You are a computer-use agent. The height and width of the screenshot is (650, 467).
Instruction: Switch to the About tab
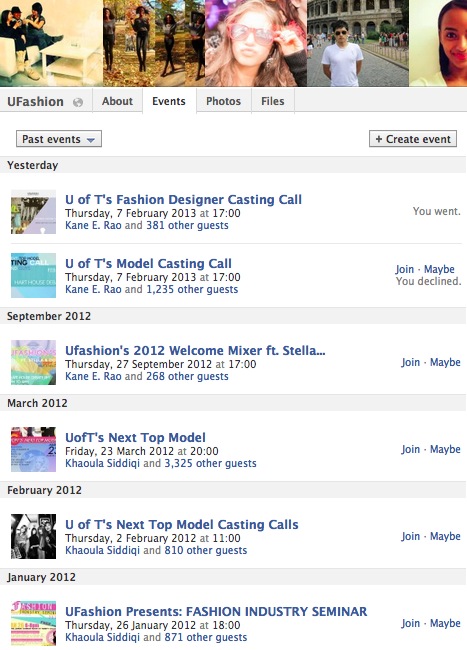[x=117, y=101]
